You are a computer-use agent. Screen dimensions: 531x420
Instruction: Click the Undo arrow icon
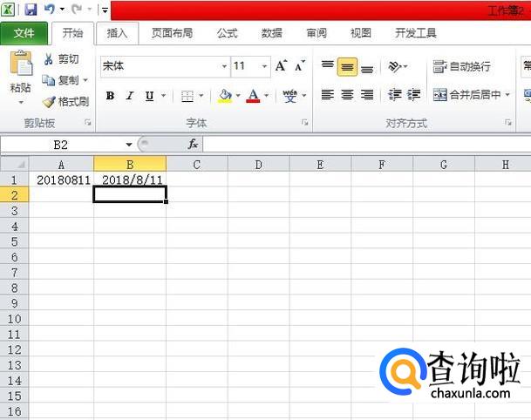50,10
